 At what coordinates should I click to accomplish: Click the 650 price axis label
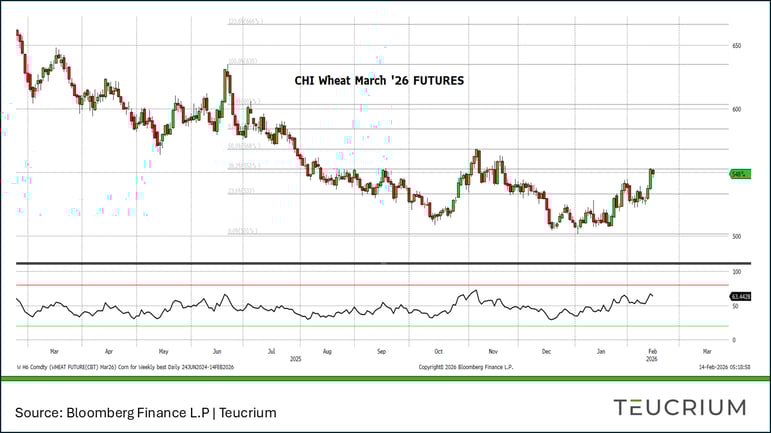(x=735, y=46)
